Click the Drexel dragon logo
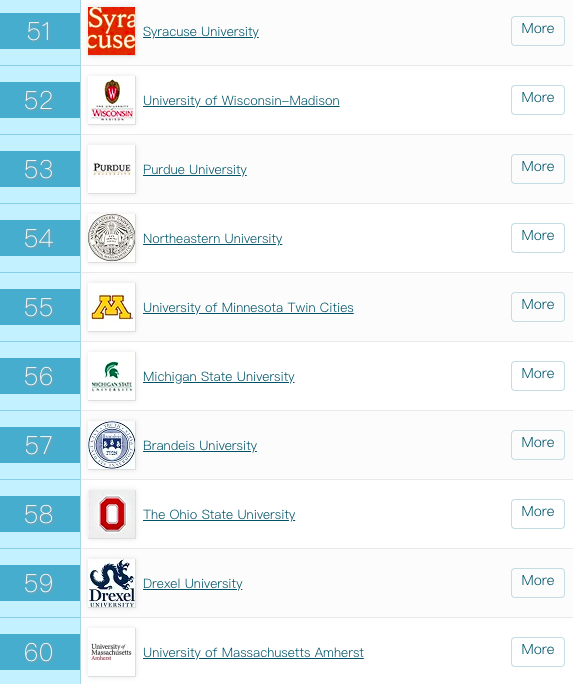573x684 pixels. pos(112,583)
